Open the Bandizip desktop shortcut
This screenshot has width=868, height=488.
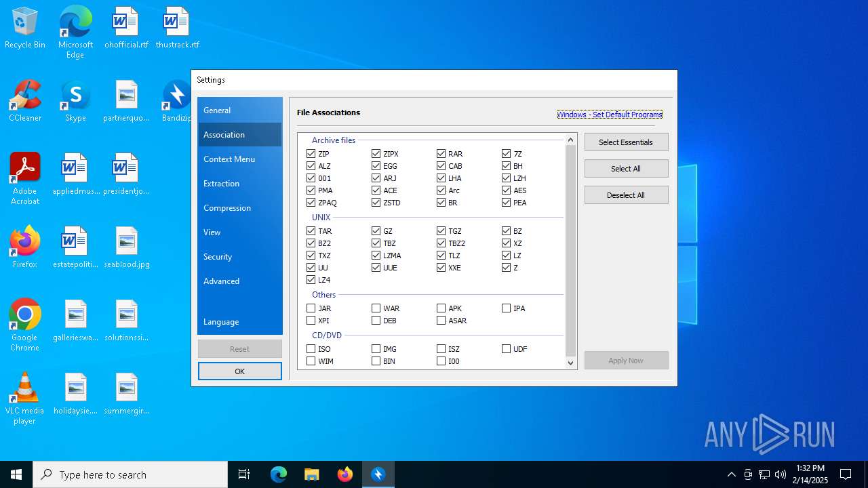tap(176, 102)
